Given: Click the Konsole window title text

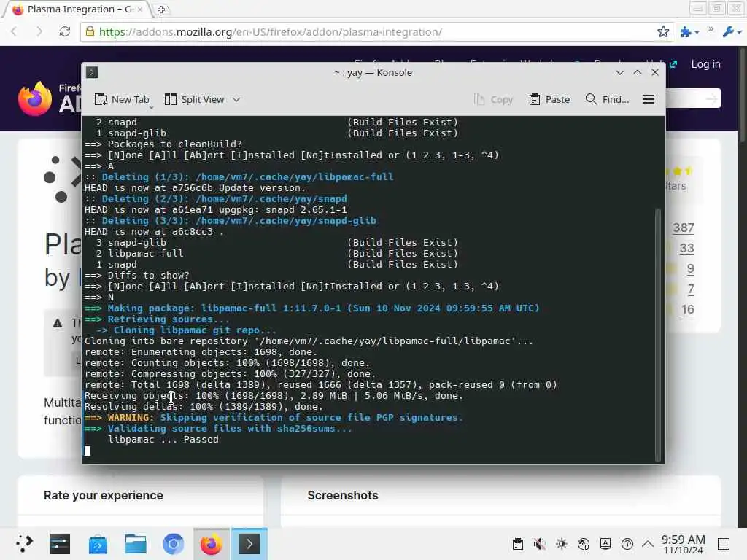Looking at the screenshot, I should [373, 72].
